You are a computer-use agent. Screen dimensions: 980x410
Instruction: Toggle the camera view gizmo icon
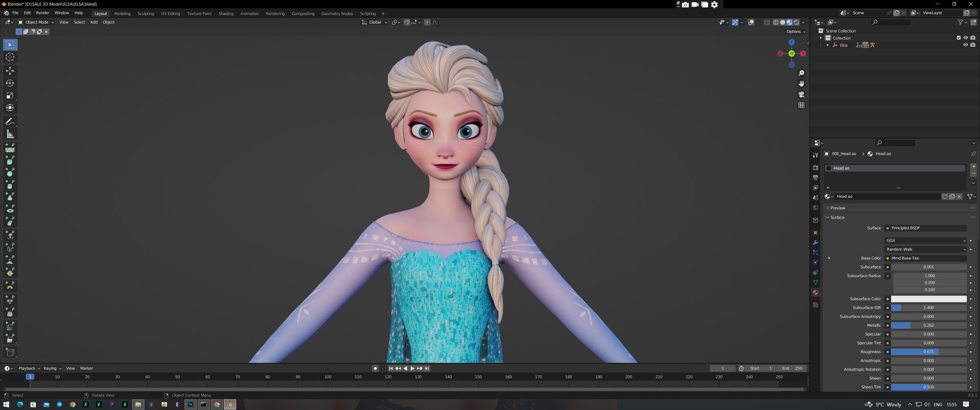point(801,94)
